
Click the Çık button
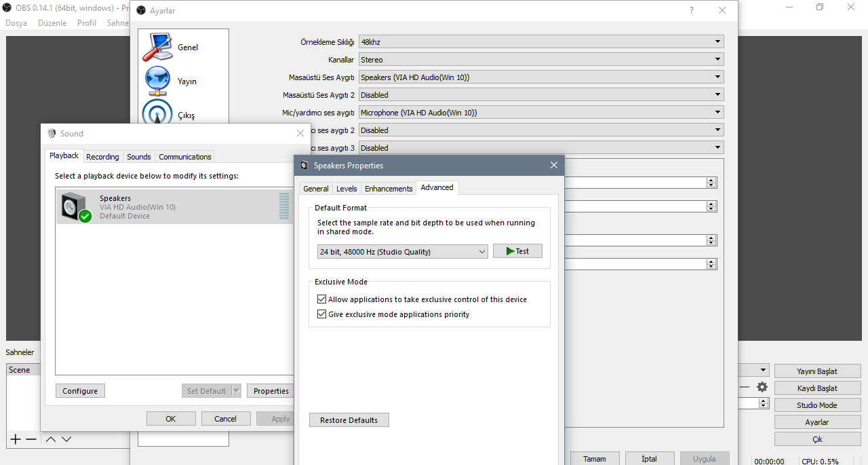(817, 439)
